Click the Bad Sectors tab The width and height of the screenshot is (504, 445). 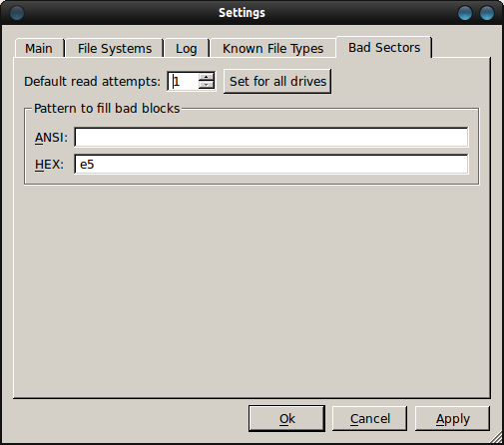[384, 47]
